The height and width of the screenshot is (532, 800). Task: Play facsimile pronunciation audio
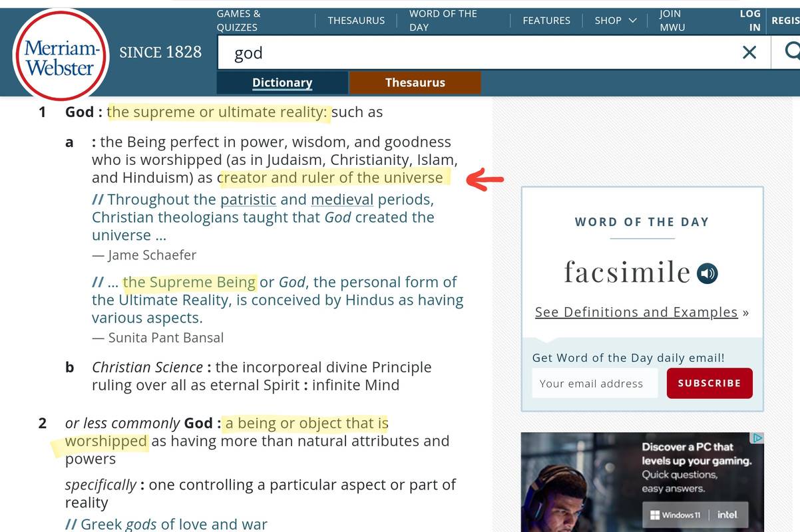click(707, 273)
